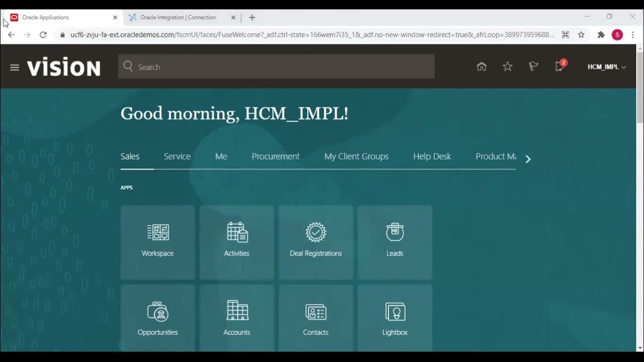Image resolution: width=644 pixels, height=362 pixels.
Task: Switch to the Help Desk tab
Action: pos(432,156)
